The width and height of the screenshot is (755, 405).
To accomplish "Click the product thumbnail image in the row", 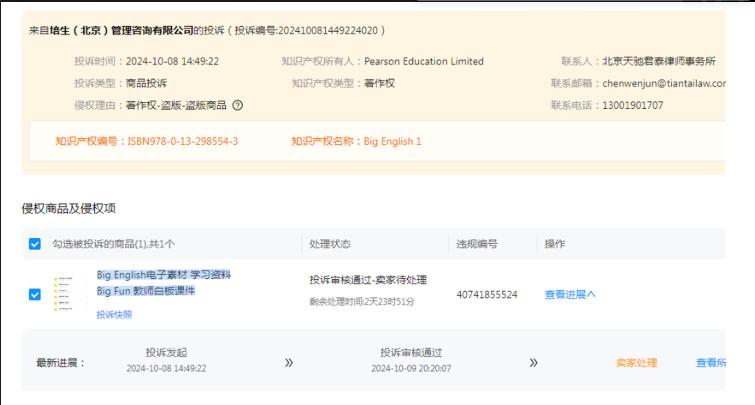I will tap(65, 294).
